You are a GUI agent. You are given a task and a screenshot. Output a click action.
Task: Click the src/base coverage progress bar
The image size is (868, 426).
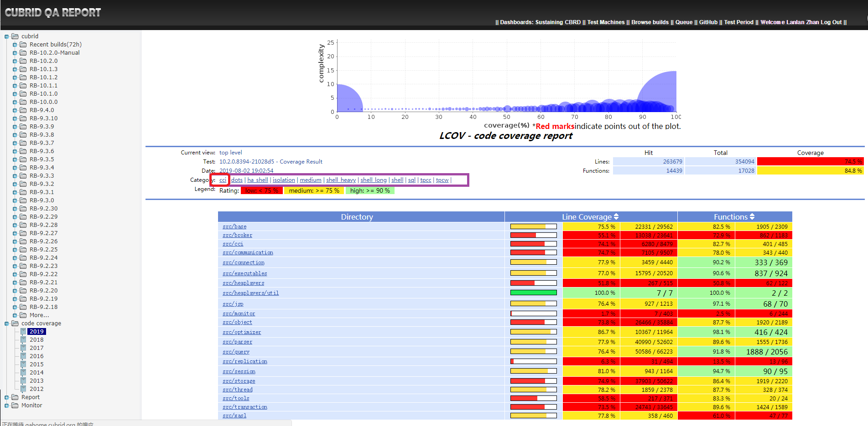(533, 226)
